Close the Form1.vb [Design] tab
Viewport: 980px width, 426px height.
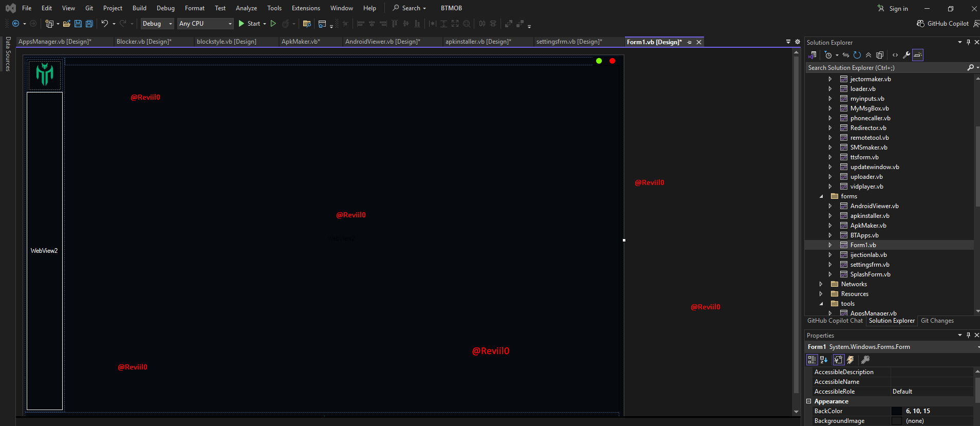click(x=699, y=42)
